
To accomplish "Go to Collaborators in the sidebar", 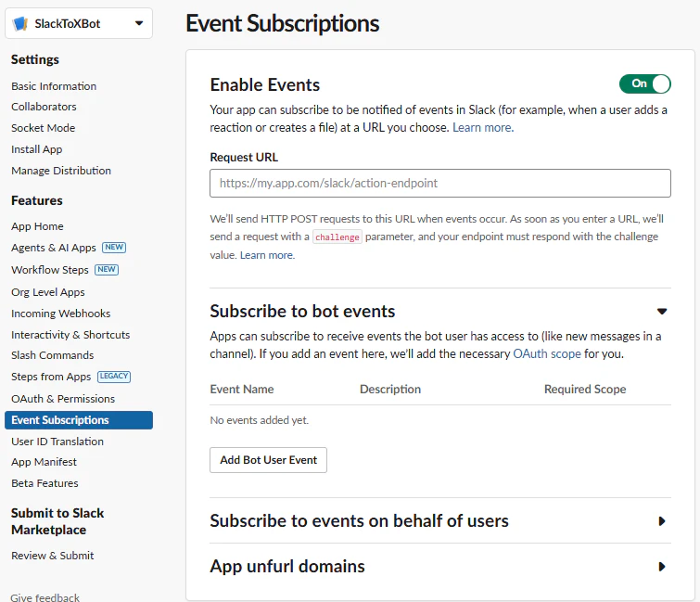I will 44,107.
